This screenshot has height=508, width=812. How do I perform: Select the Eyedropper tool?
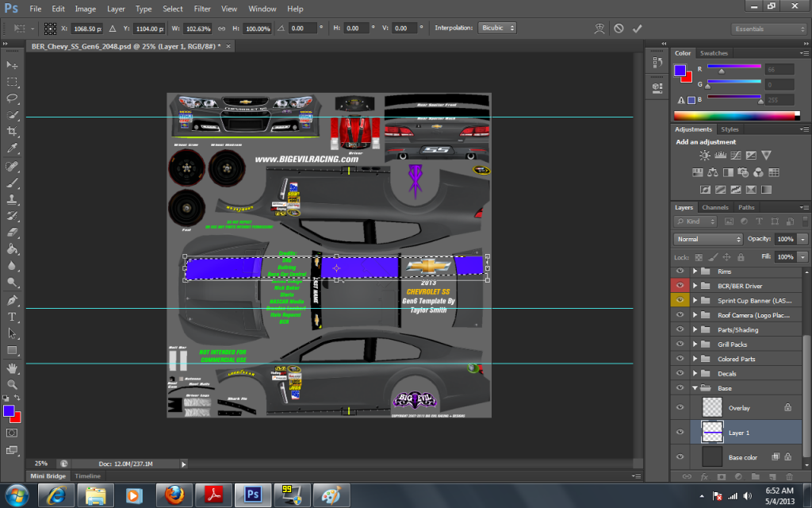coord(12,148)
